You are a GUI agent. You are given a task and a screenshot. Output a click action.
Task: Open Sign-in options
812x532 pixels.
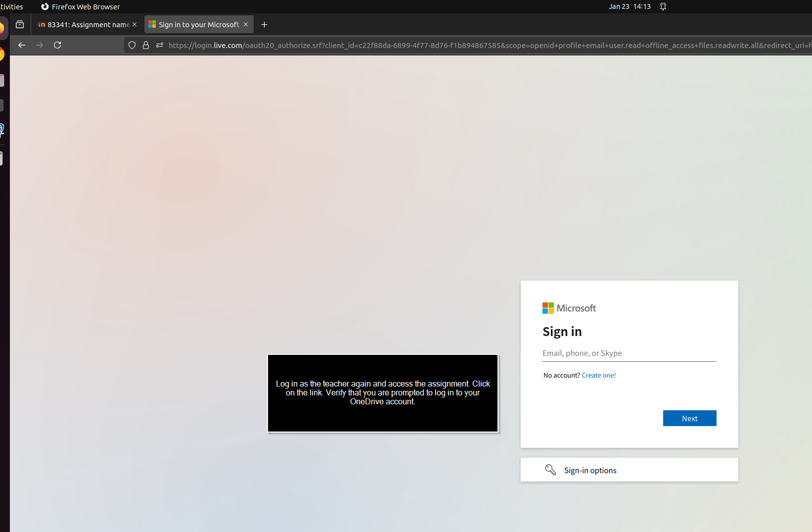pos(630,470)
